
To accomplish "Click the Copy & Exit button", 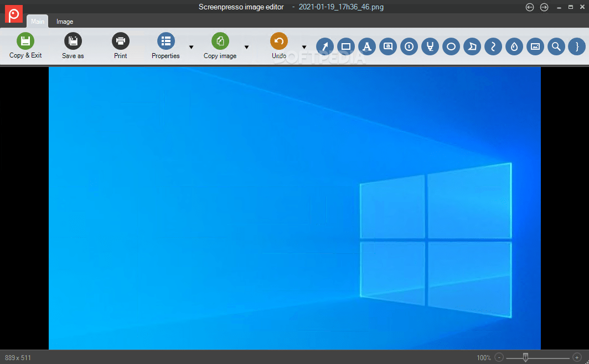I will point(25,46).
